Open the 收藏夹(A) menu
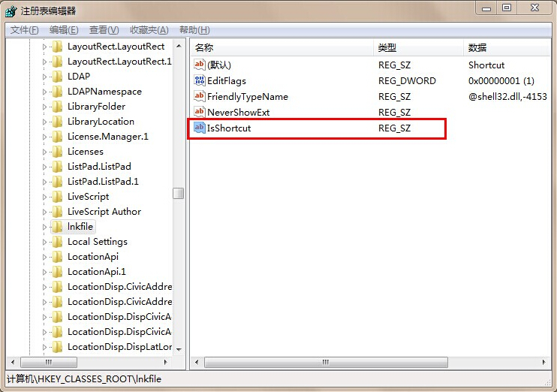 149,30
